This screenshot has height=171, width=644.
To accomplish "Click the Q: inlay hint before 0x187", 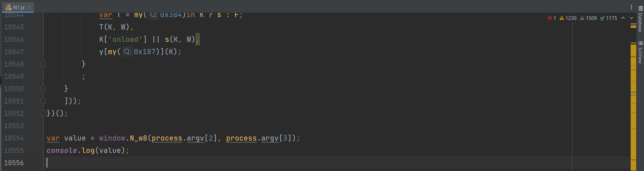I will click(x=127, y=52).
